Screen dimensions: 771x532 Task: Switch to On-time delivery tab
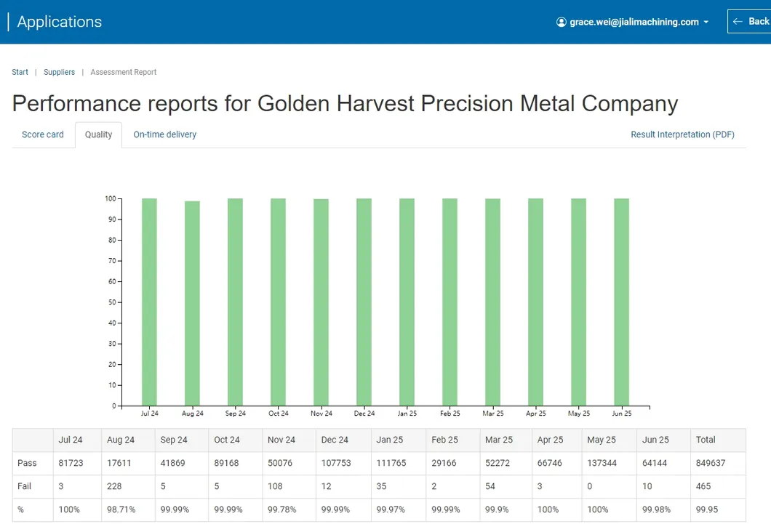tap(164, 134)
